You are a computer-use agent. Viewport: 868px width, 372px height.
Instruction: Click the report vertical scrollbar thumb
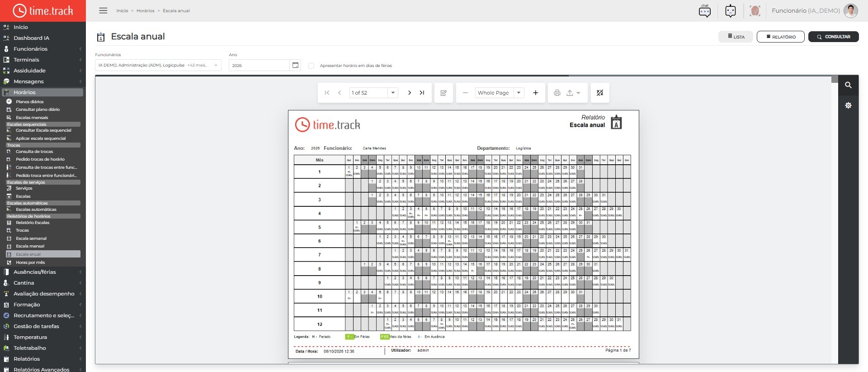pyautogui.click(x=835, y=79)
